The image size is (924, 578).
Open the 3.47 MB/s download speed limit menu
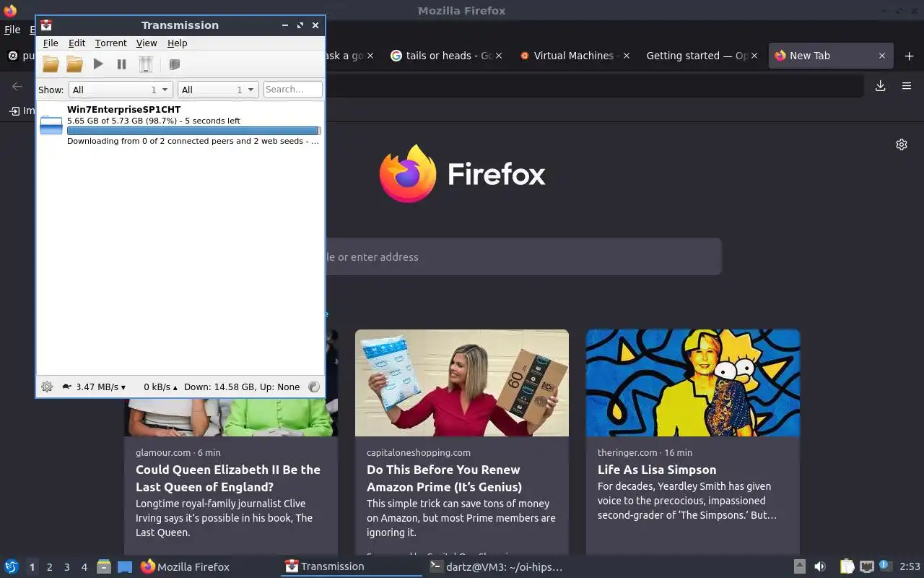tap(100, 387)
